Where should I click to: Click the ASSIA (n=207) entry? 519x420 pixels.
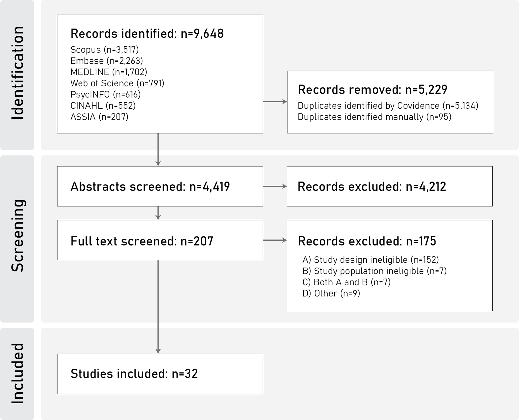pos(99,117)
